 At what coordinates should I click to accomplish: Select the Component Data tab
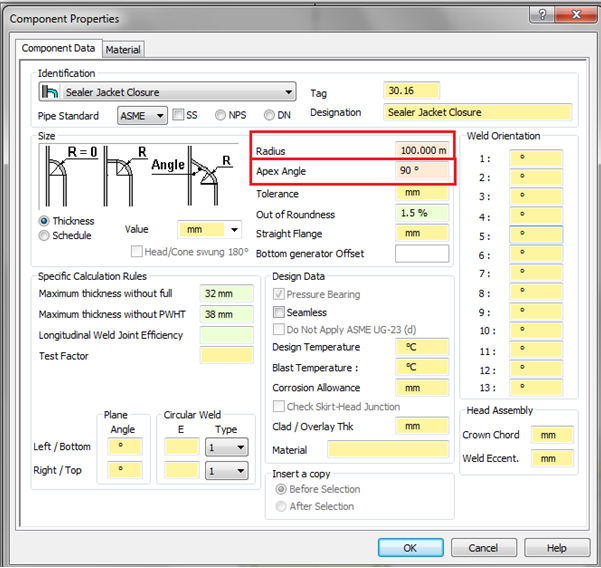tap(59, 48)
